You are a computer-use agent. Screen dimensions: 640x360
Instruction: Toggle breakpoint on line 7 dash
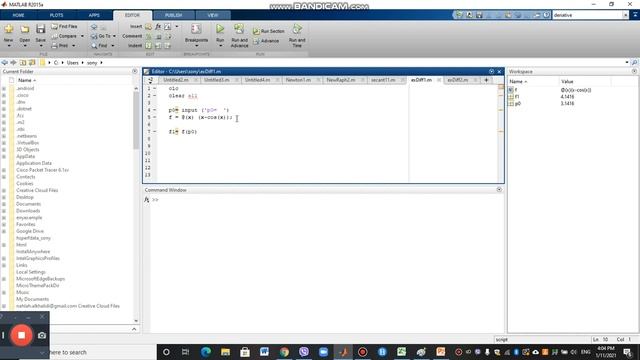click(154, 131)
